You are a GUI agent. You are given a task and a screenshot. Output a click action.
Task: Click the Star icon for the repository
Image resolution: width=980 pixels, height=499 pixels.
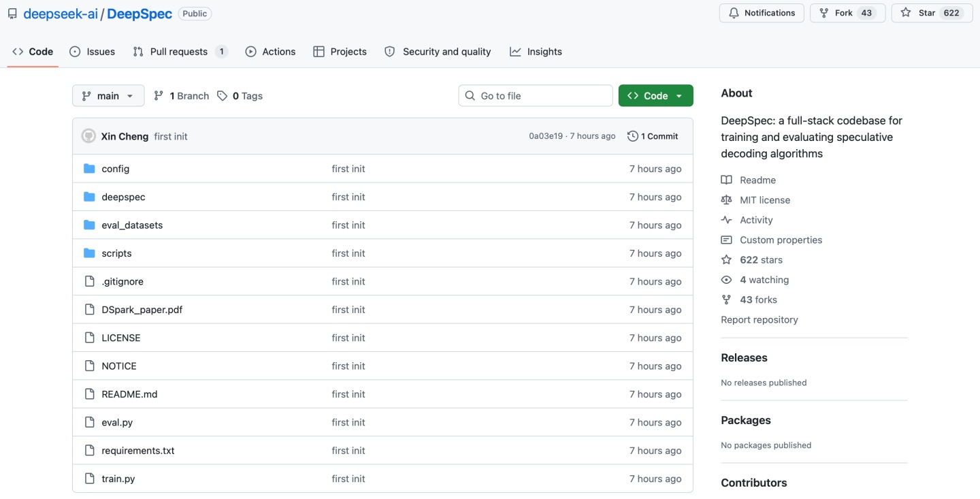(x=905, y=13)
